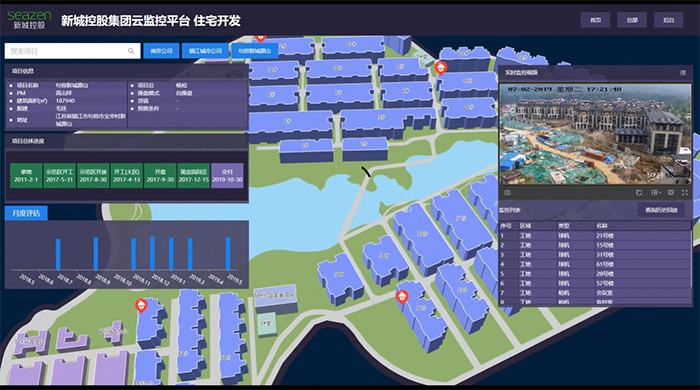Select monitor row 4, 61号楼
700x390 pixels.
tap(594, 264)
